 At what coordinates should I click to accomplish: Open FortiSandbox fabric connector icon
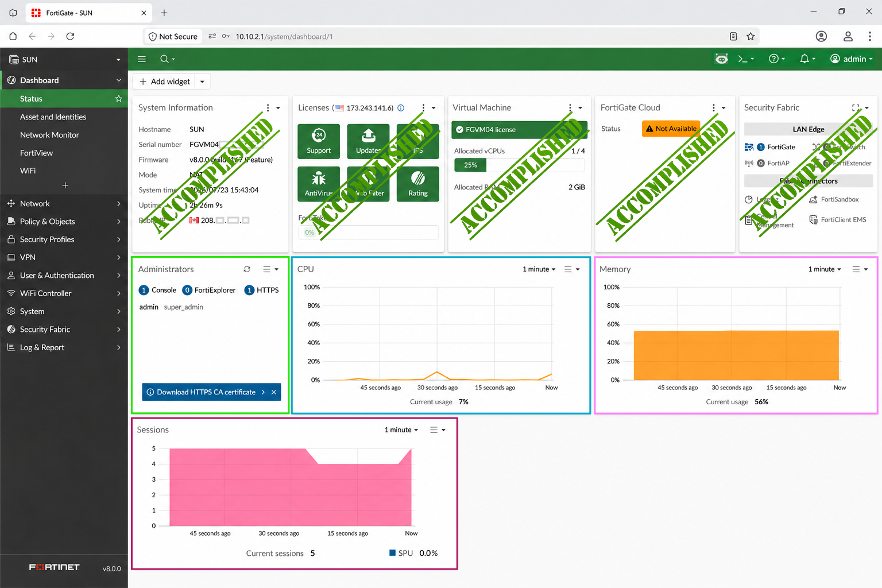click(813, 200)
